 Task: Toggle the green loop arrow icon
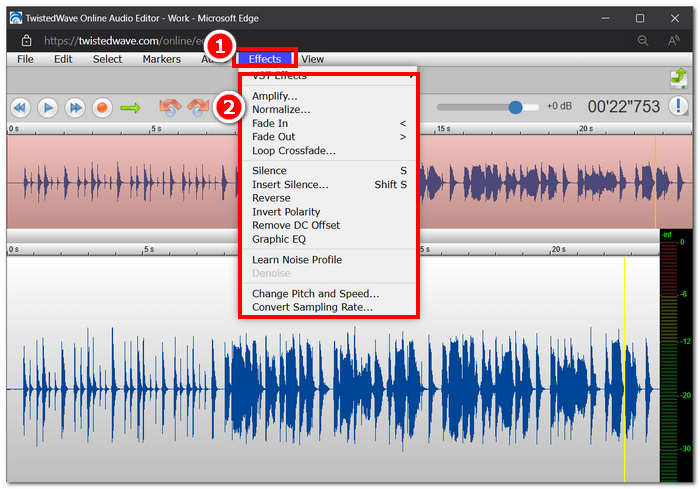coord(130,108)
